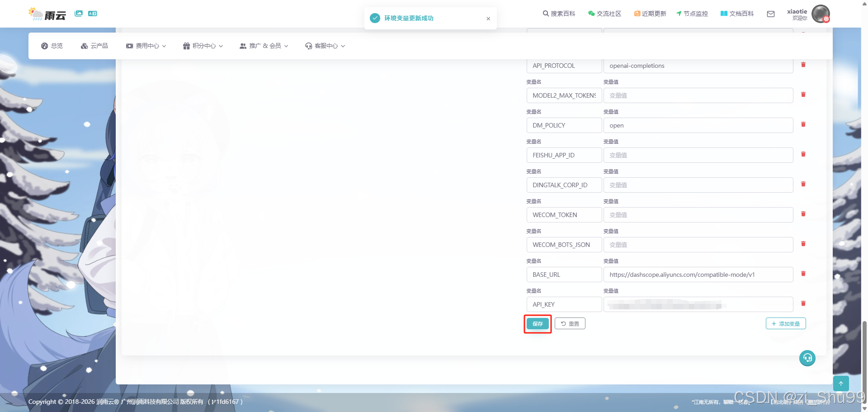The height and width of the screenshot is (412, 868).
Task: Click the AZ language translate icon
Action: point(93,14)
